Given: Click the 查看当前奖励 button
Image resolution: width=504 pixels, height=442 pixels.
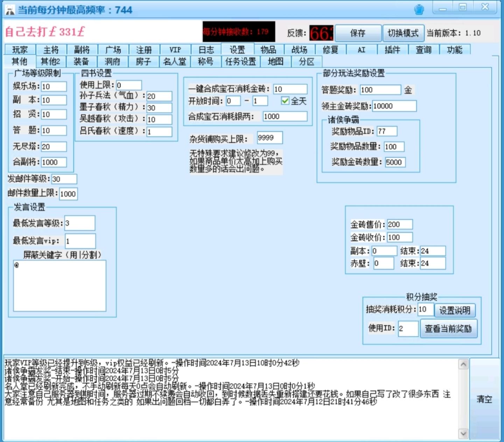Looking at the screenshot, I should 448,329.
